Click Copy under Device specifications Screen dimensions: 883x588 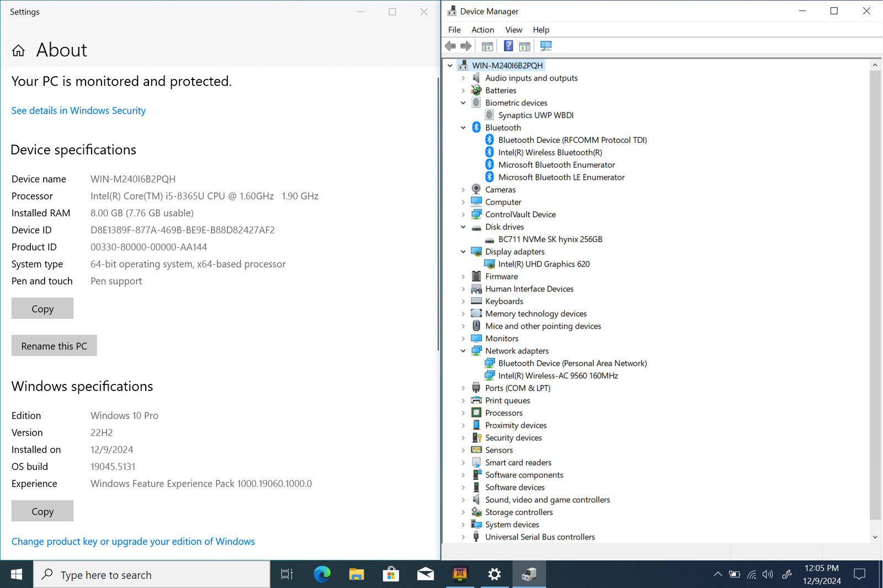42,308
